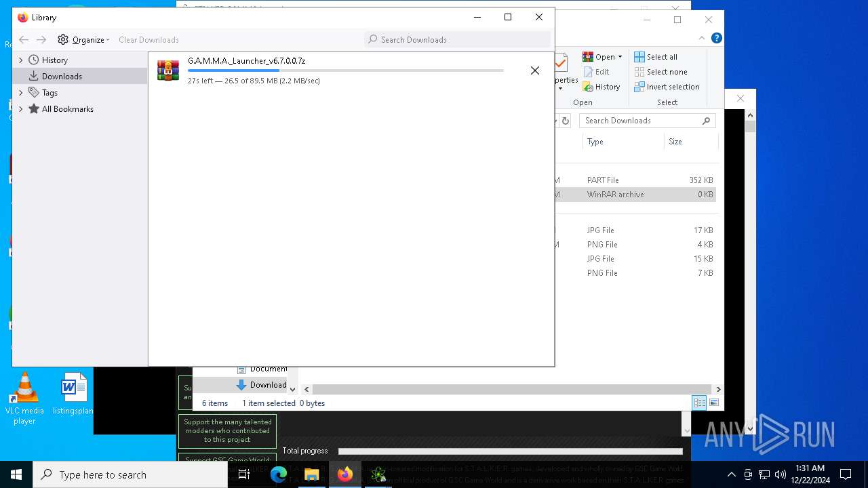The image size is (868, 488).
Task: Select the WinRAR archive row
Action: (635, 195)
